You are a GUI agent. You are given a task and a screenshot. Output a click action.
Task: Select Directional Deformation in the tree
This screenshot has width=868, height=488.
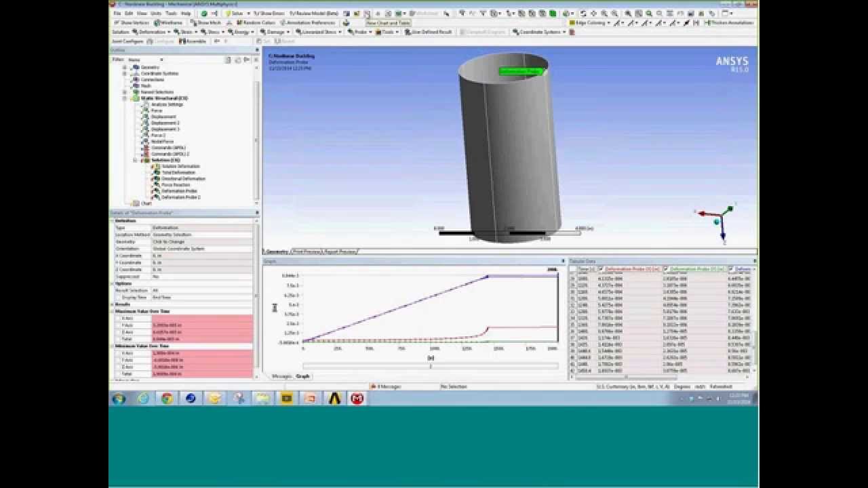pyautogui.click(x=183, y=178)
